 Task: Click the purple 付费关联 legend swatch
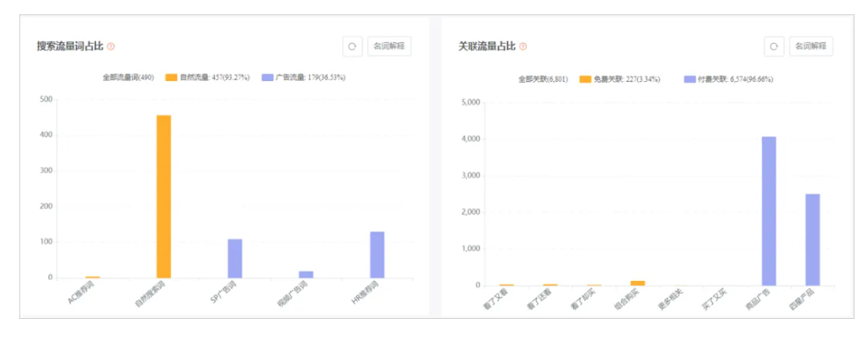pos(689,79)
